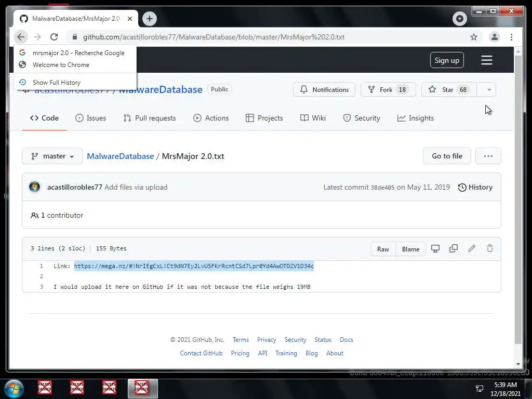This screenshot has width=532, height=399.
Task: Bookmark this page with the star icon
Action: click(474, 37)
